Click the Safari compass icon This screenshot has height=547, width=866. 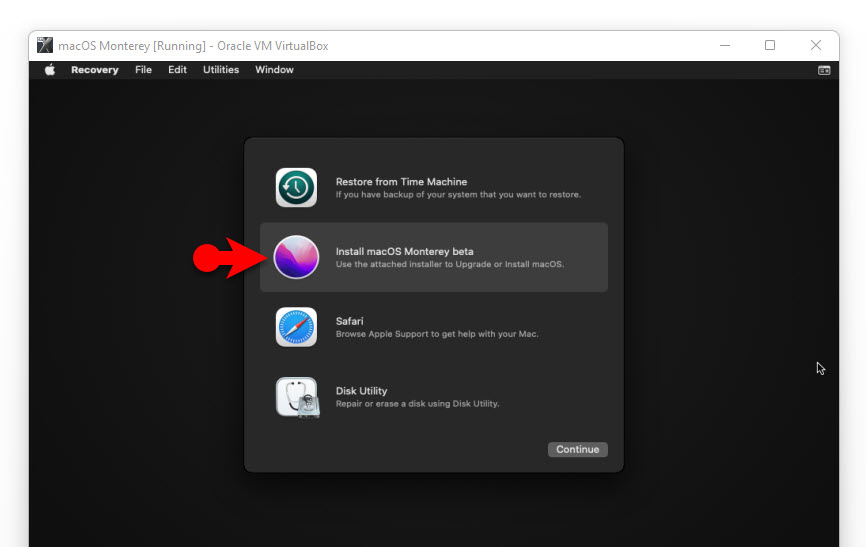(296, 327)
